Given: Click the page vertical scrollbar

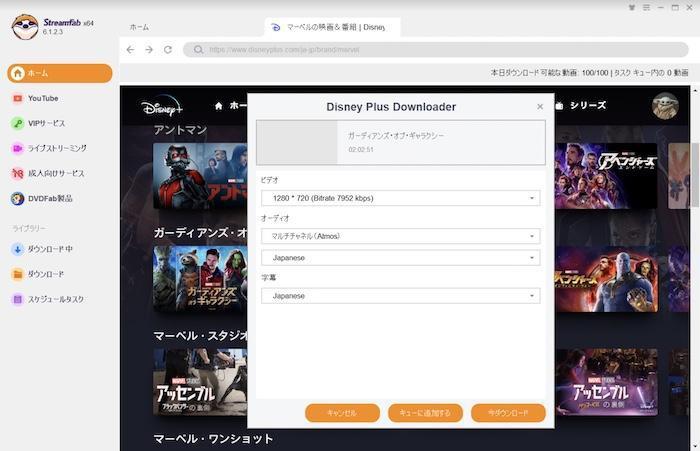Looking at the screenshot, I should [x=695, y=174].
